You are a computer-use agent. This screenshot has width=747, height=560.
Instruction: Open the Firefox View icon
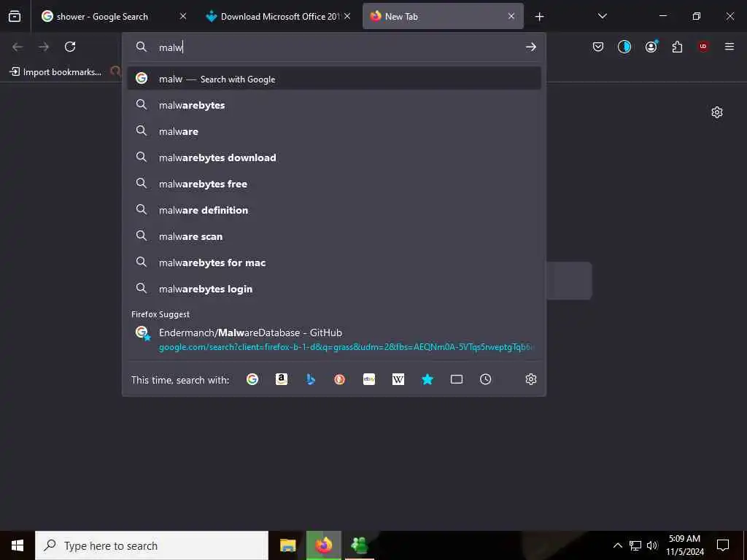pyautogui.click(x=15, y=17)
